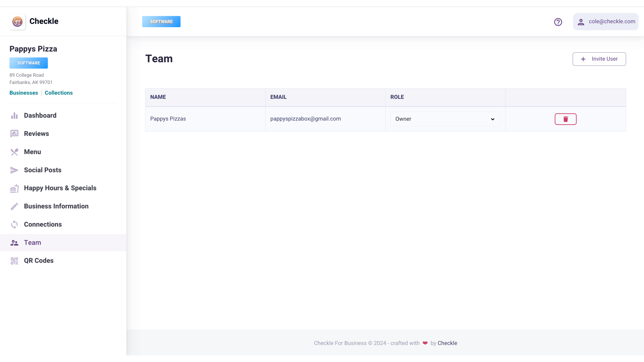This screenshot has height=362, width=644.
Task: Click the SOFTWARE badge in the top bar
Action: coord(161,21)
